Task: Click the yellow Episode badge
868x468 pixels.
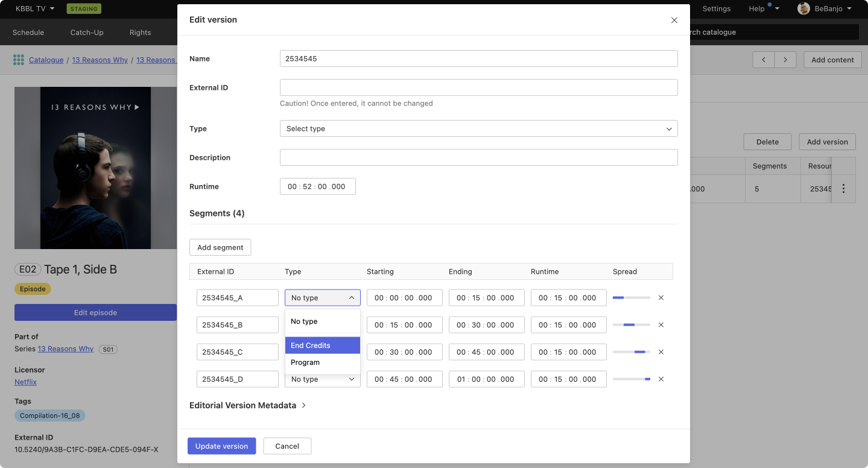Action: 33,289
